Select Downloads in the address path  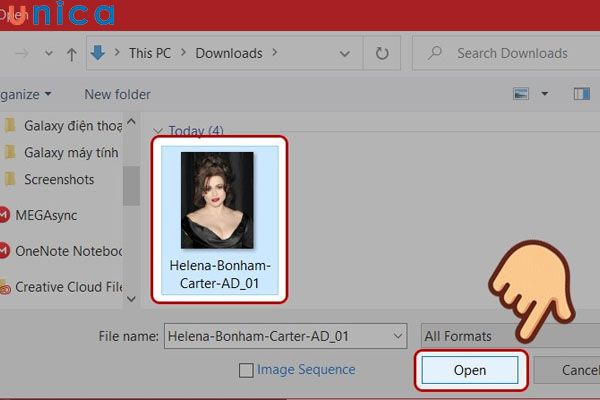pos(229,53)
